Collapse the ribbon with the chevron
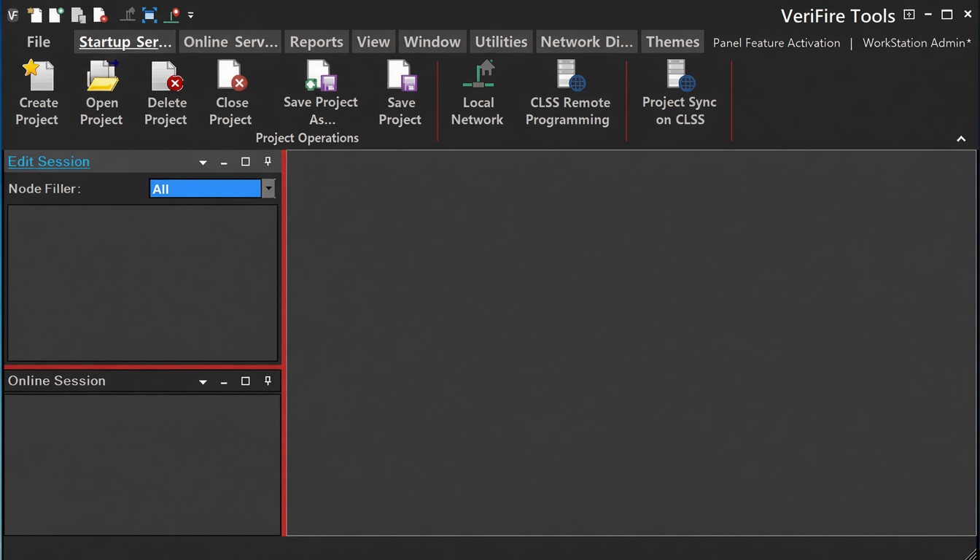Screen dimensions: 980x560 click(x=961, y=139)
